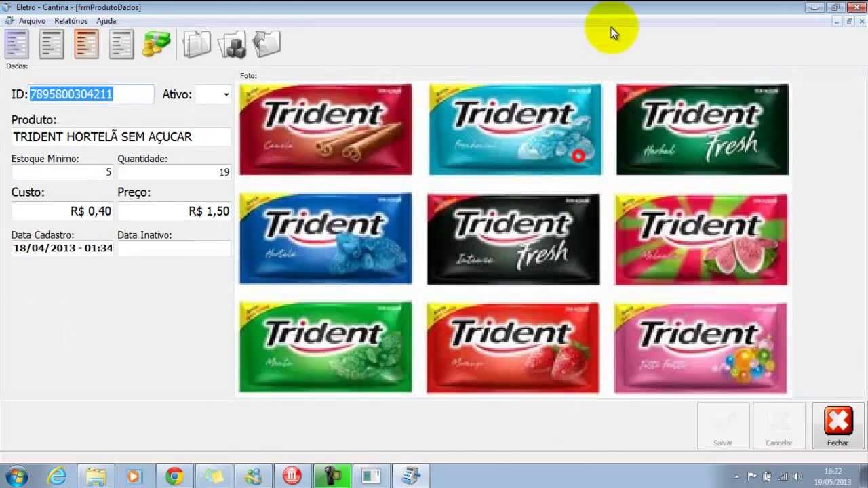Click the empty Data Inativo field
Viewport: 868px width, 488px height.
(174, 248)
